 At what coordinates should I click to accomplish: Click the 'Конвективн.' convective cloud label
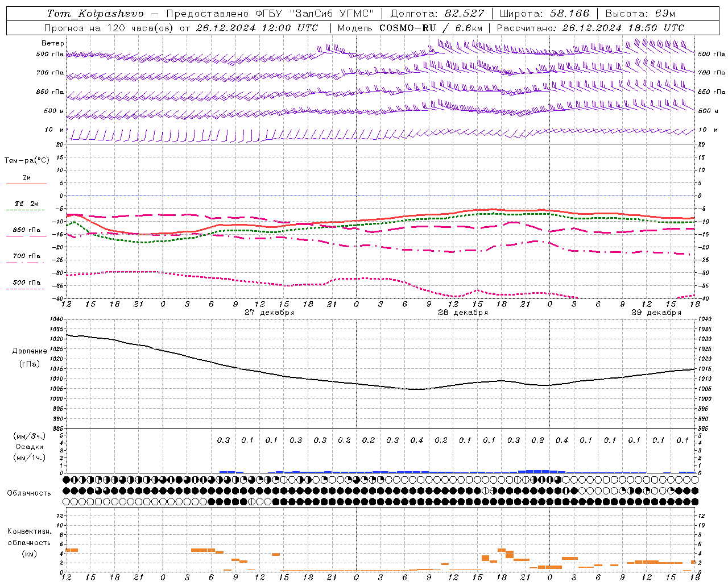[x=30, y=531]
